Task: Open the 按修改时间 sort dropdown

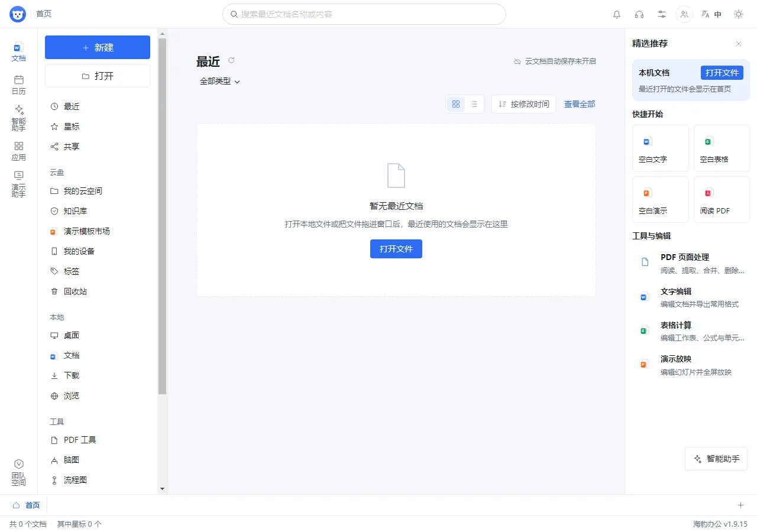Action: (x=523, y=104)
